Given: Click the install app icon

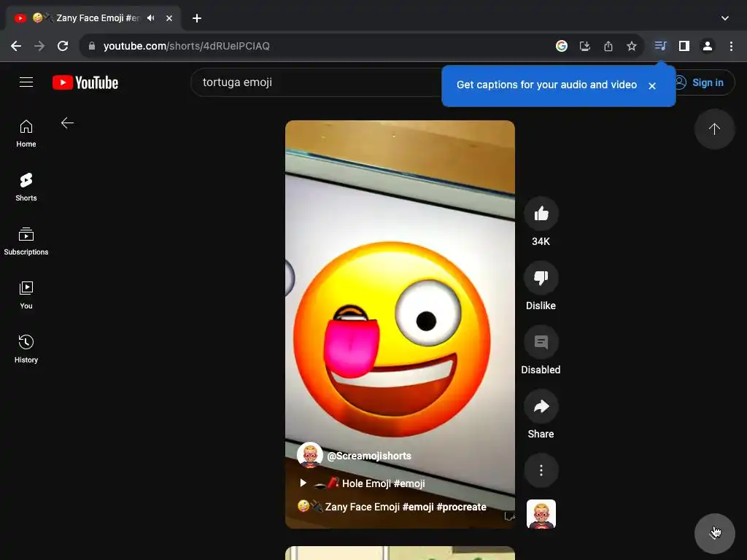Looking at the screenshot, I should (585, 46).
